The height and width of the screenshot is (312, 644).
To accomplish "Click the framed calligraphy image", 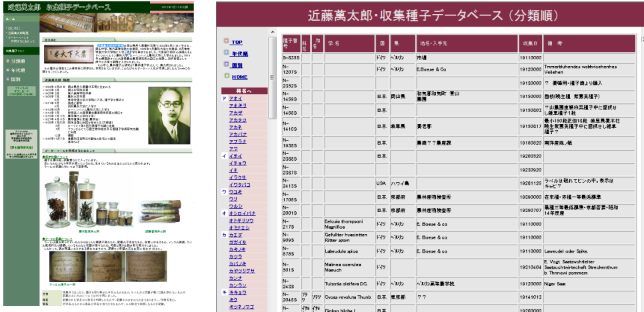I will [x=69, y=53].
